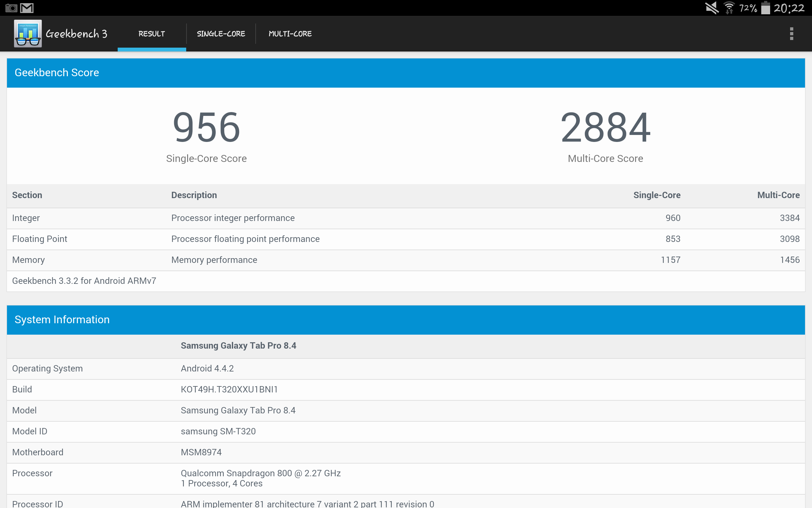Tap the Multi-Core Score label
The width and height of the screenshot is (812, 508).
pyautogui.click(x=605, y=158)
